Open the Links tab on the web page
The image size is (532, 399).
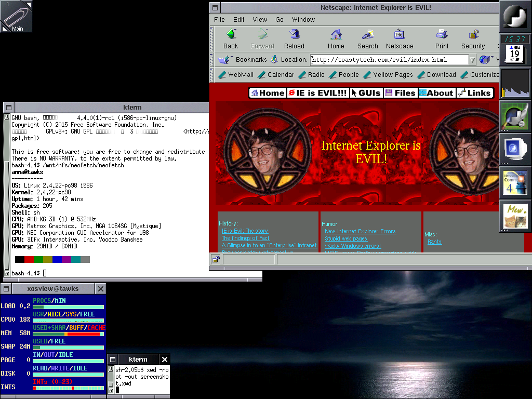click(x=474, y=93)
